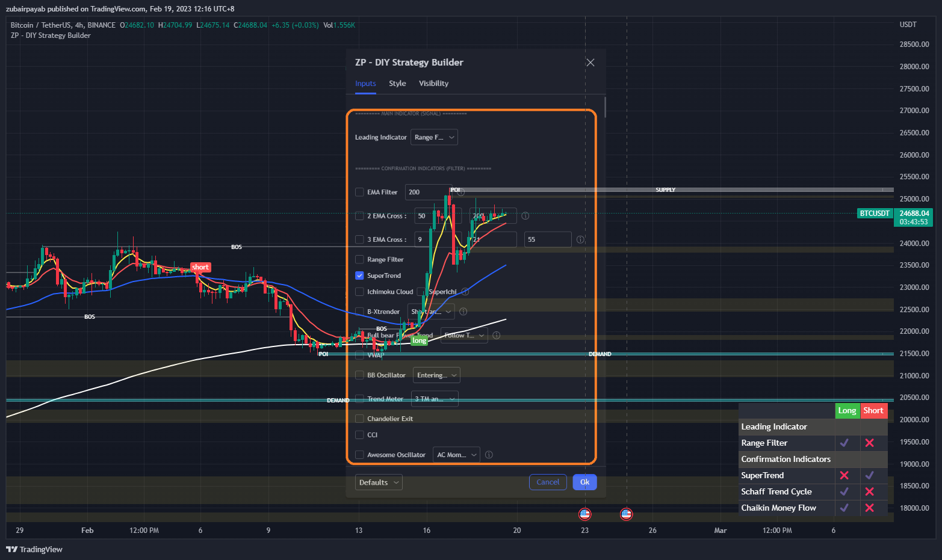Click the Mar label on the time axis
The width and height of the screenshot is (942, 560).
coord(720,531)
